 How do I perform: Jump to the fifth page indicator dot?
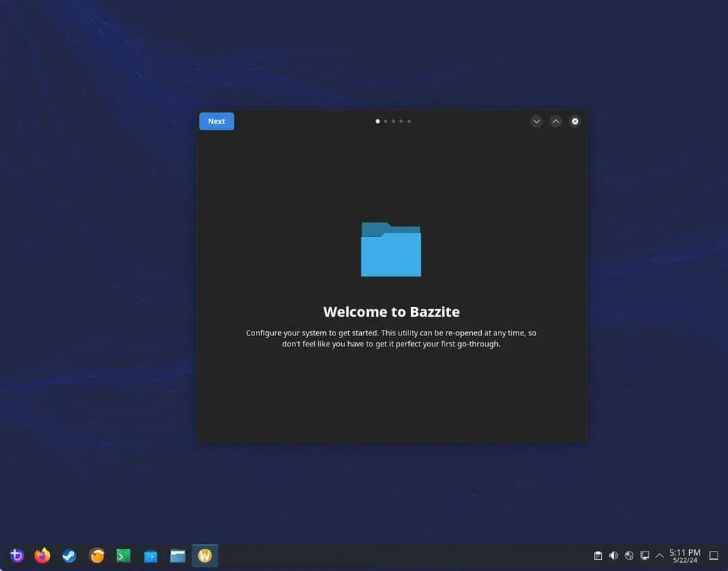coord(409,121)
